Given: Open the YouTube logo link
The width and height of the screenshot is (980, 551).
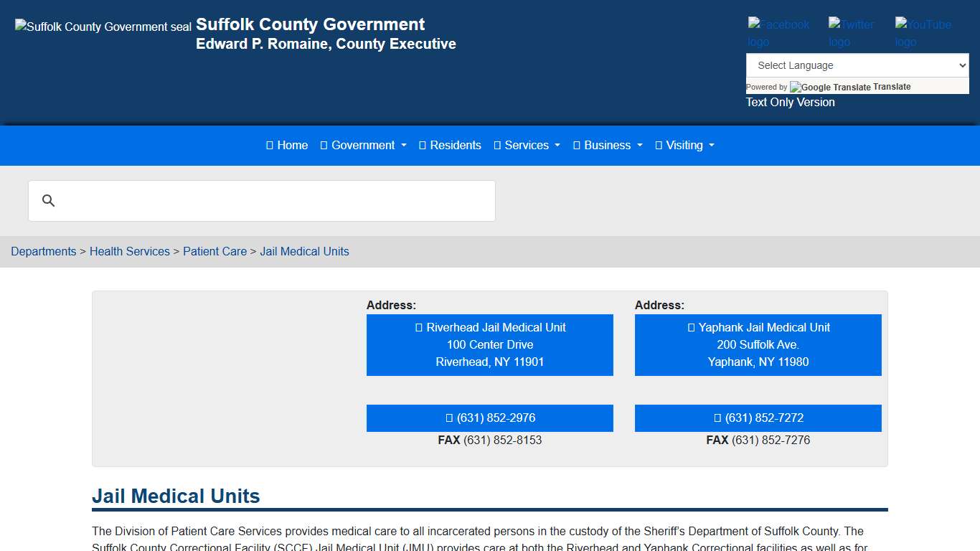Looking at the screenshot, I should 923,33.
